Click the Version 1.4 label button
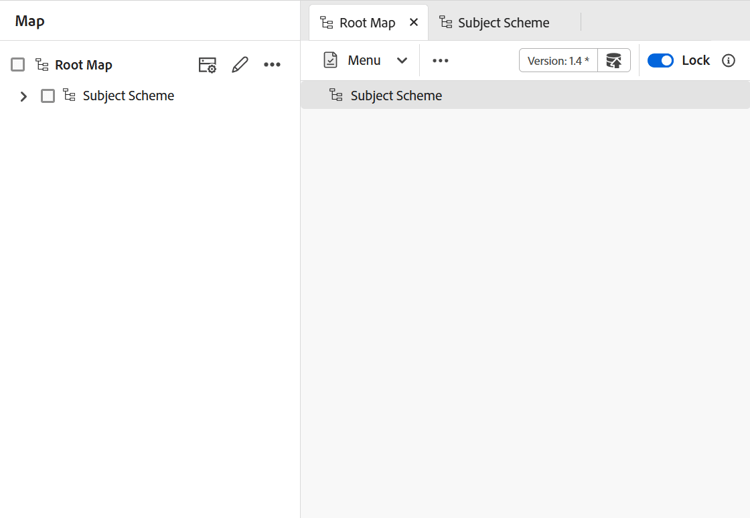This screenshot has width=750, height=518. [558, 61]
